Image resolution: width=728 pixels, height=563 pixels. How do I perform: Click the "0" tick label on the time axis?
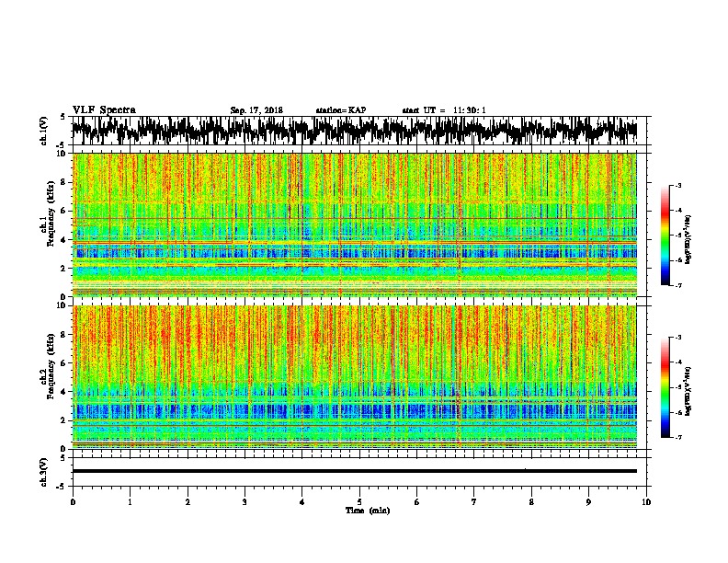[73, 502]
